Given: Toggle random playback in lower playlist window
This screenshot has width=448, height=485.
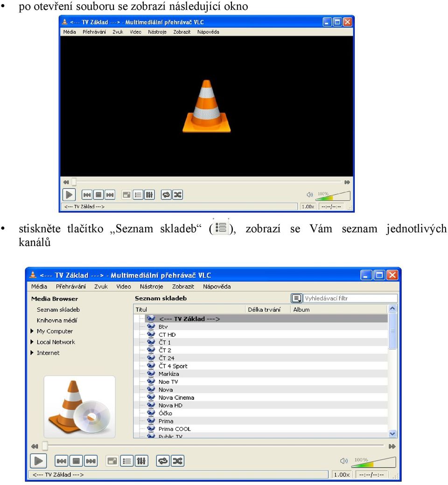Looking at the screenshot, I should (177, 461).
